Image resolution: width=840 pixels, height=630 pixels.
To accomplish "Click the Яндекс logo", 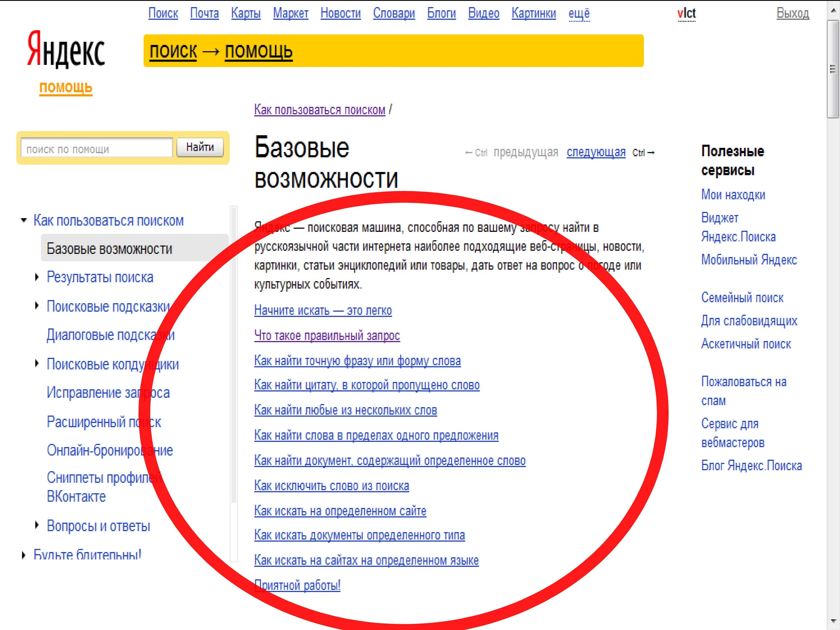I will point(66,49).
